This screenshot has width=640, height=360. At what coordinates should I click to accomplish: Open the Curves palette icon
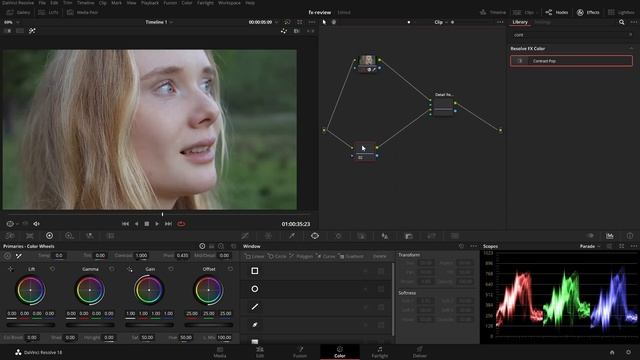(x=245, y=236)
